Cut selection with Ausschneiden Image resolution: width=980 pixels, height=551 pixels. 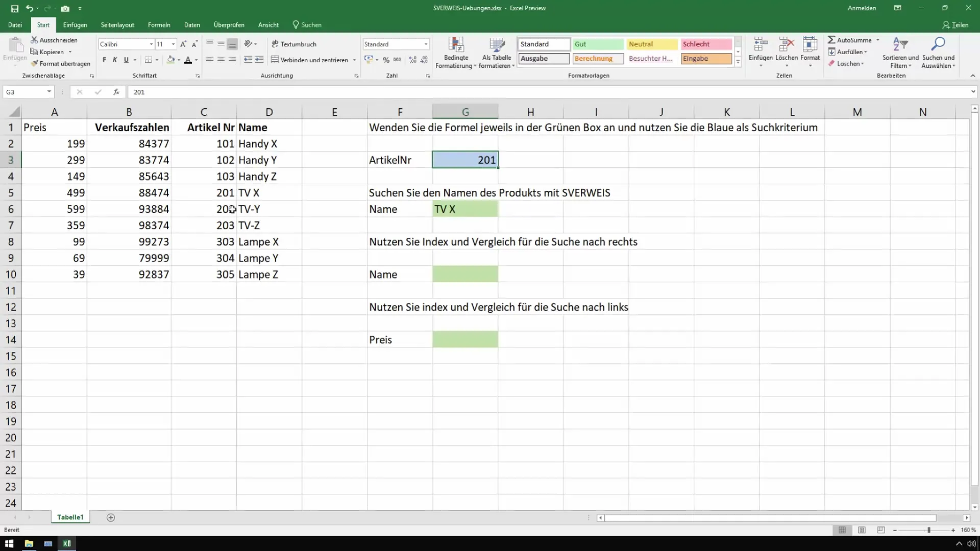[54, 40]
